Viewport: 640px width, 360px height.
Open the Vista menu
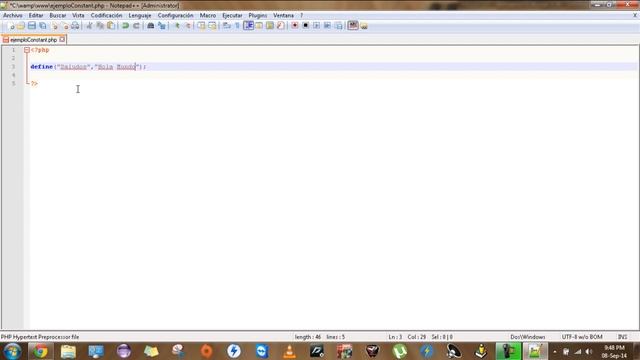(x=78, y=16)
